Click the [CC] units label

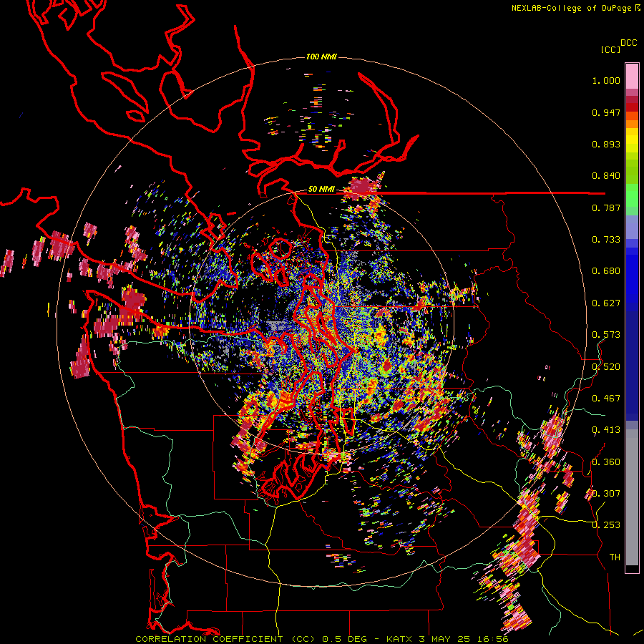coord(610,49)
